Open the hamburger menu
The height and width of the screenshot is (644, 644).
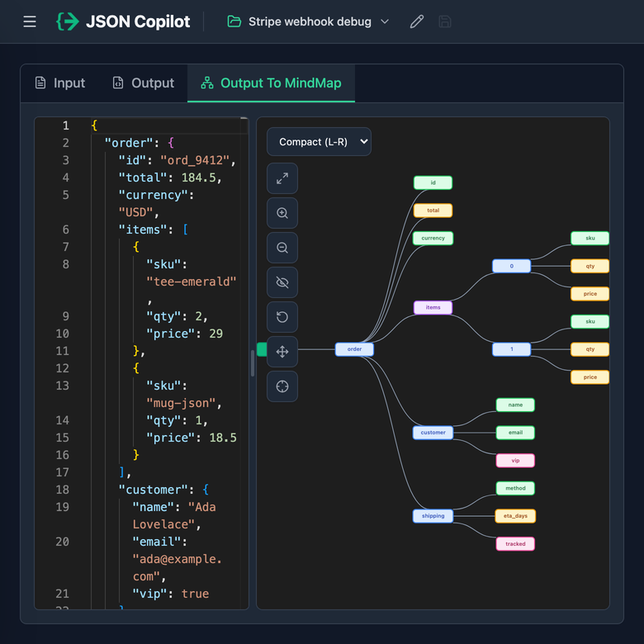pyautogui.click(x=30, y=21)
